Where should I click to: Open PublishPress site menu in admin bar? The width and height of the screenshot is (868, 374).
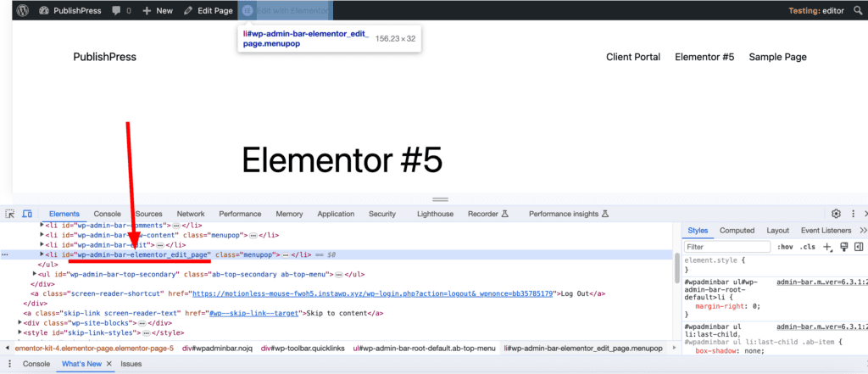(x=71, y=10)
